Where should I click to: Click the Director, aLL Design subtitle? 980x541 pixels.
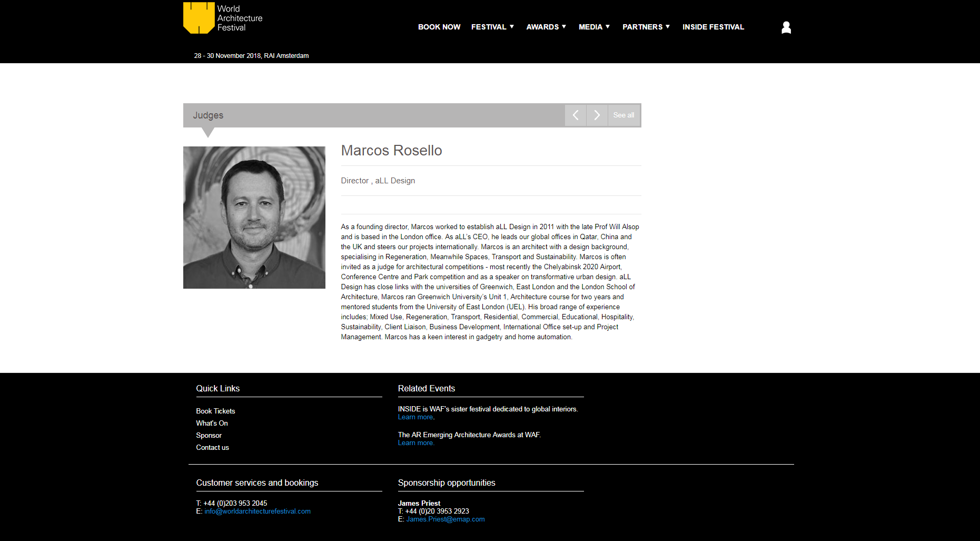tap(378, 181)
